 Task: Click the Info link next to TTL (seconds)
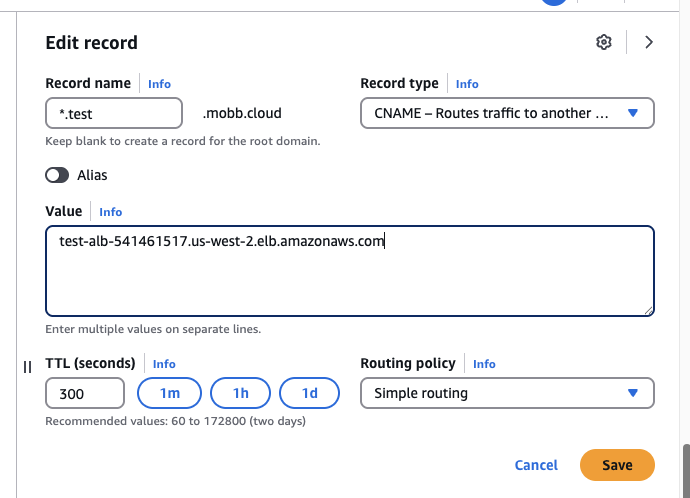click(x=164, y=364)
